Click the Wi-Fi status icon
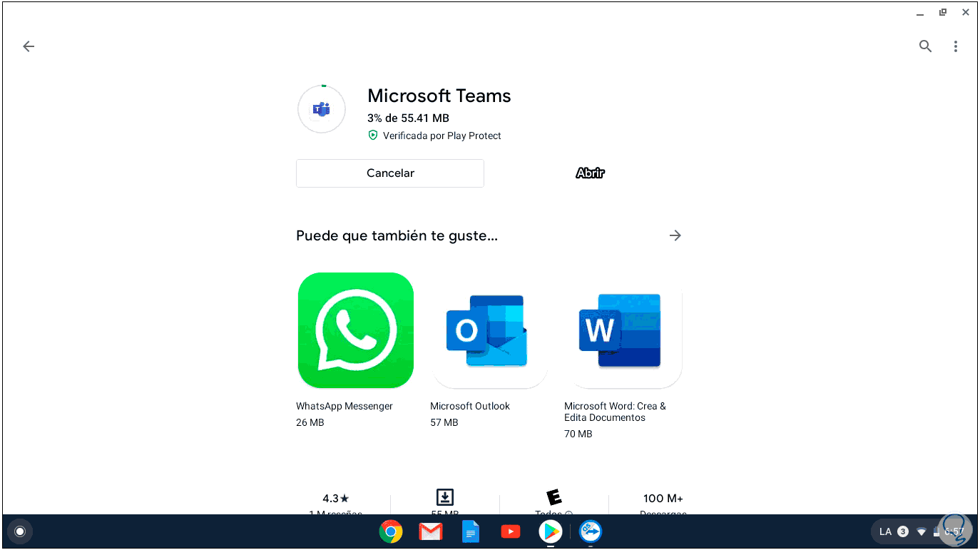980x550 pixels. pos(922,531)
